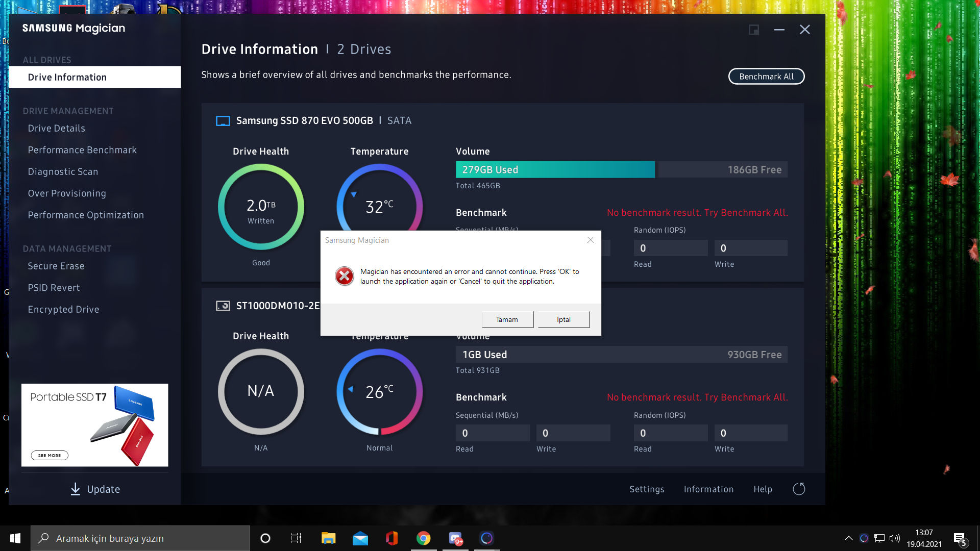
Task: Click the Windows taskbar search box
Action: click(140, 538)
